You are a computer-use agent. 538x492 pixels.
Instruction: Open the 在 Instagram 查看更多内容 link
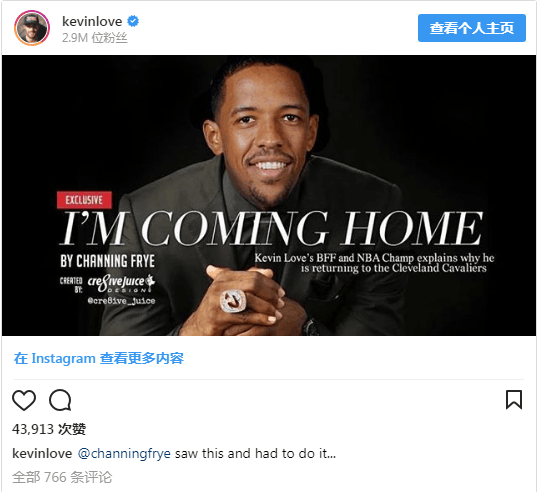tap(99, 358)
